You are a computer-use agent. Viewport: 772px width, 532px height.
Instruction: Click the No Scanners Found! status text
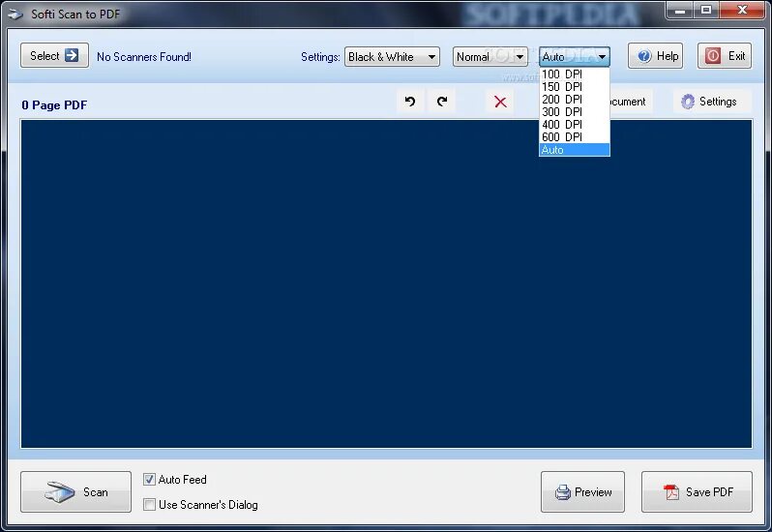tap(144, 57)
